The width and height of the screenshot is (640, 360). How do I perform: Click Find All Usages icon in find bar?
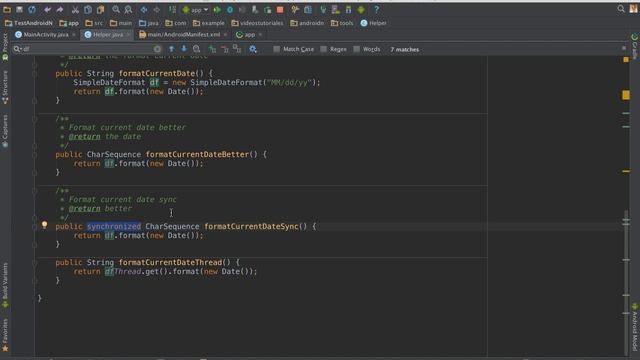pos(196,49)
